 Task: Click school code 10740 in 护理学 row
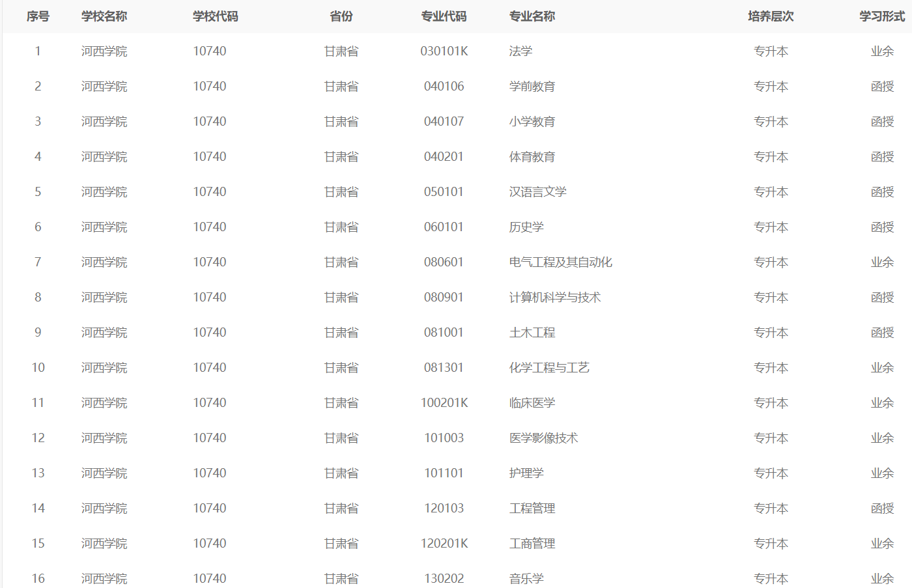tap(210, 473)
